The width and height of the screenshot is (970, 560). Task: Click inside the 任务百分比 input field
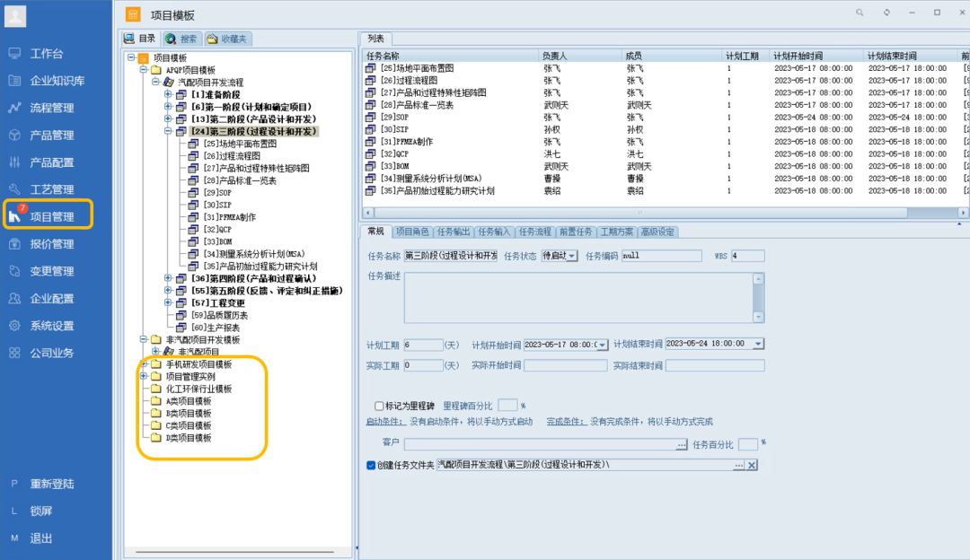click(749, 444)
